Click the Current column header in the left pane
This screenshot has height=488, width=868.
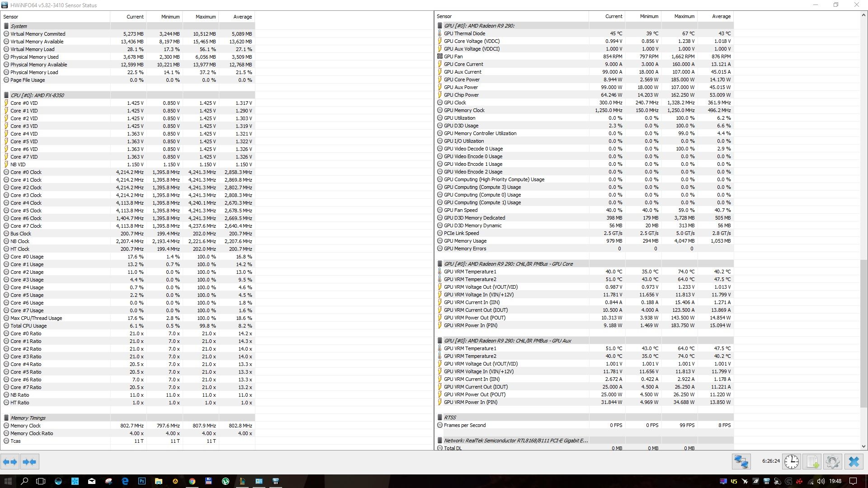[128, 17]
